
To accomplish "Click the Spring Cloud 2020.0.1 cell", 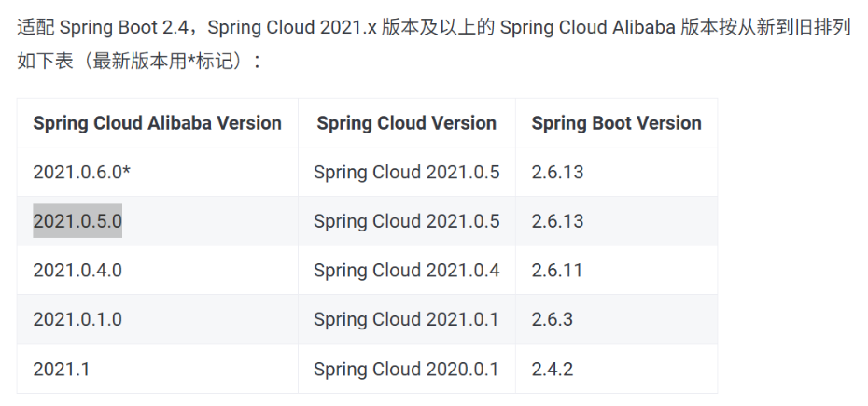I will (x=406, y=369).
